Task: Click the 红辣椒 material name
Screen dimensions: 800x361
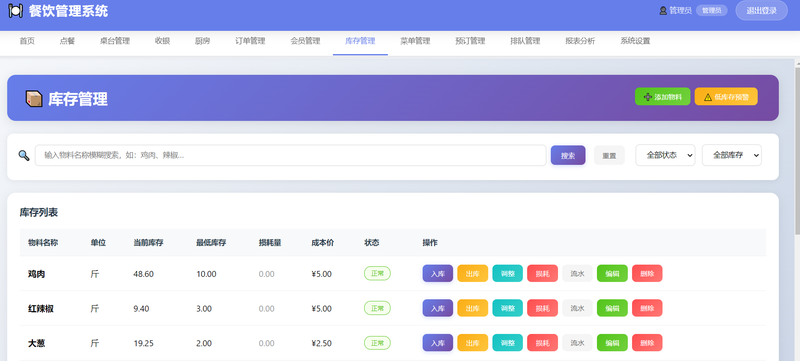Action: [x=41, y=308]
